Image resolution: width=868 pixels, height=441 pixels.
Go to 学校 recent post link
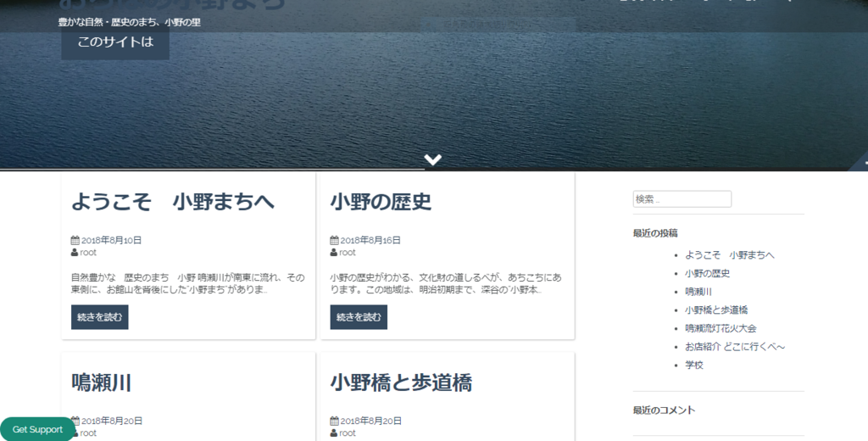[x=694, y=365]
